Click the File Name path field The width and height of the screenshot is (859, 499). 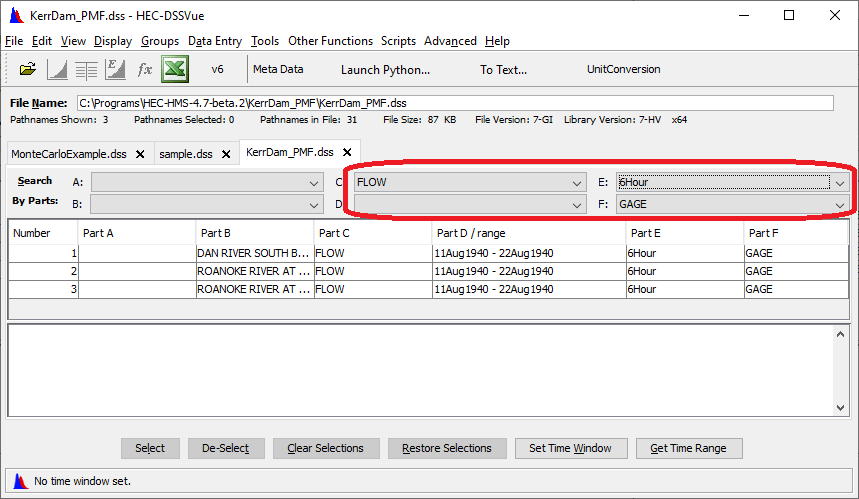tap(454, 102)
